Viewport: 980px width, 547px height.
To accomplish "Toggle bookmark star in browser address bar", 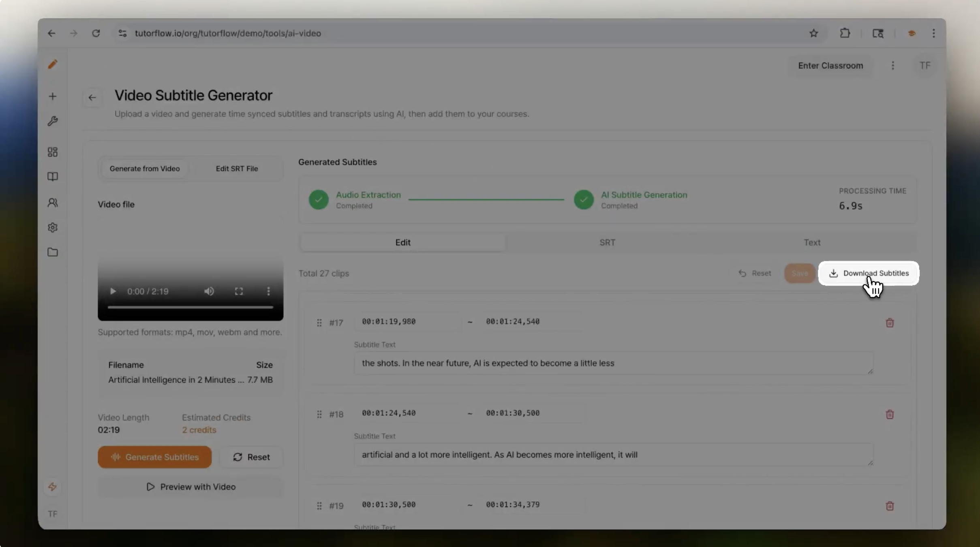I will point(813,33).
